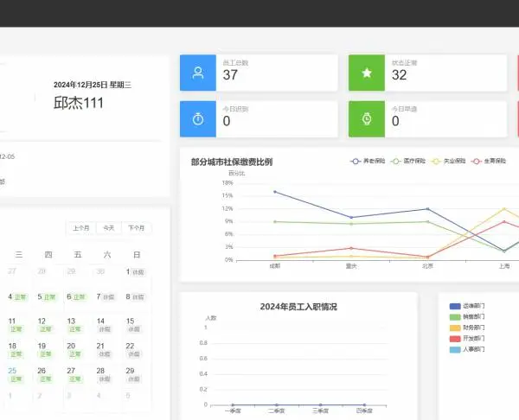Select the green 销售部门 legend swatch
This screenshot has height=420, width=519.
point(455,317)
